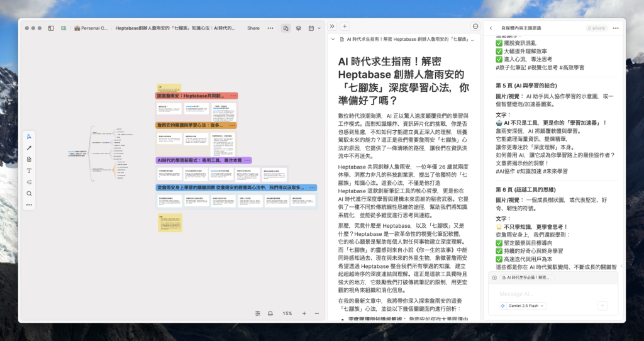Open the card library layers icon
644x341 pixels.
tap(299, 28)
